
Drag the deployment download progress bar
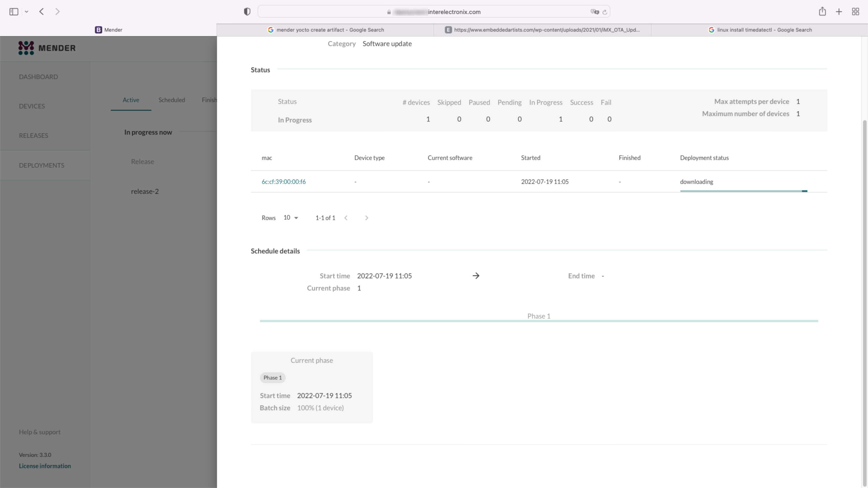[x=744, y=191]
